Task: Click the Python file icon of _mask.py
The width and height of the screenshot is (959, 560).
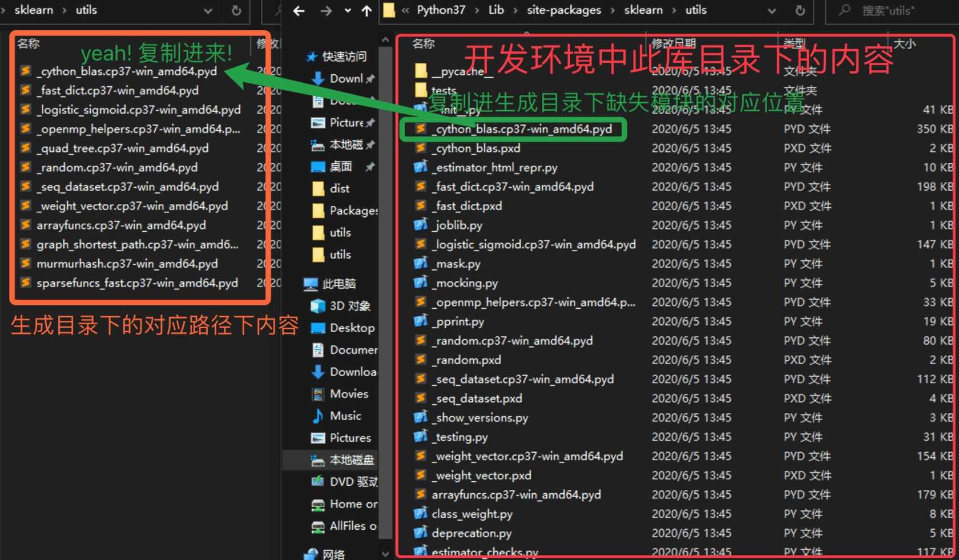Action: (421, 263)
